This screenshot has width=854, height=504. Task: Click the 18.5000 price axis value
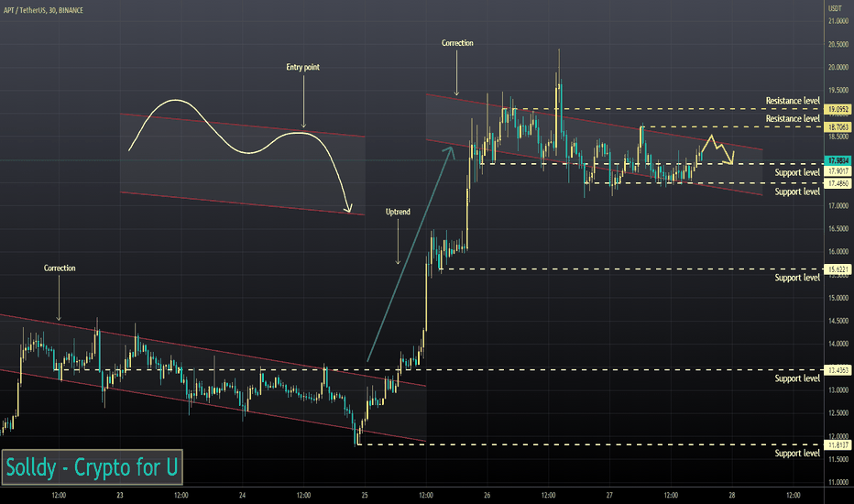point(838,137)
